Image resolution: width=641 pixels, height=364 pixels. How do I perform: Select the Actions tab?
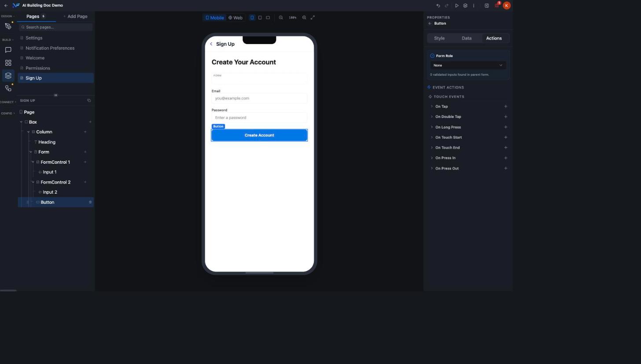(x=494, y=38)
